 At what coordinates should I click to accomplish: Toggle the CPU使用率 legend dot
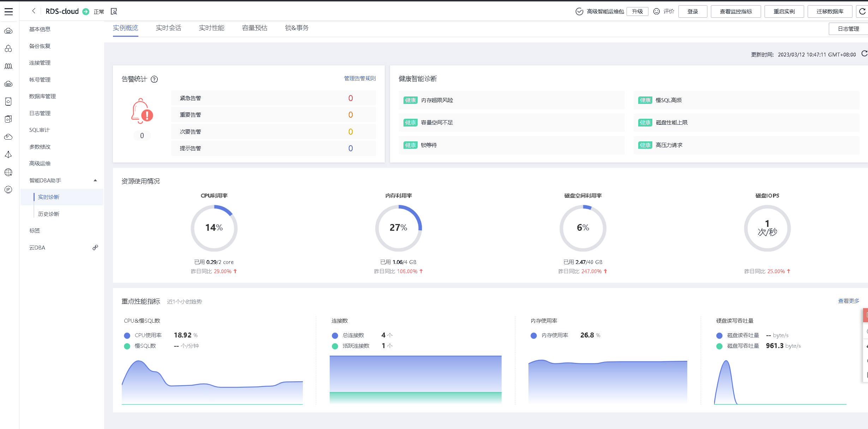[x=127, y=335]
